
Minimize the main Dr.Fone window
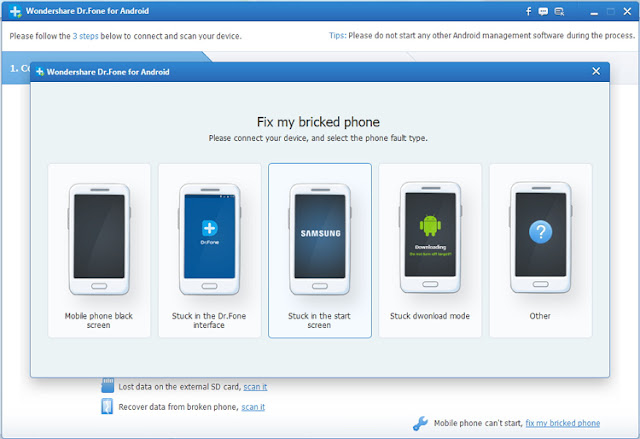click(x=594, y=12)
